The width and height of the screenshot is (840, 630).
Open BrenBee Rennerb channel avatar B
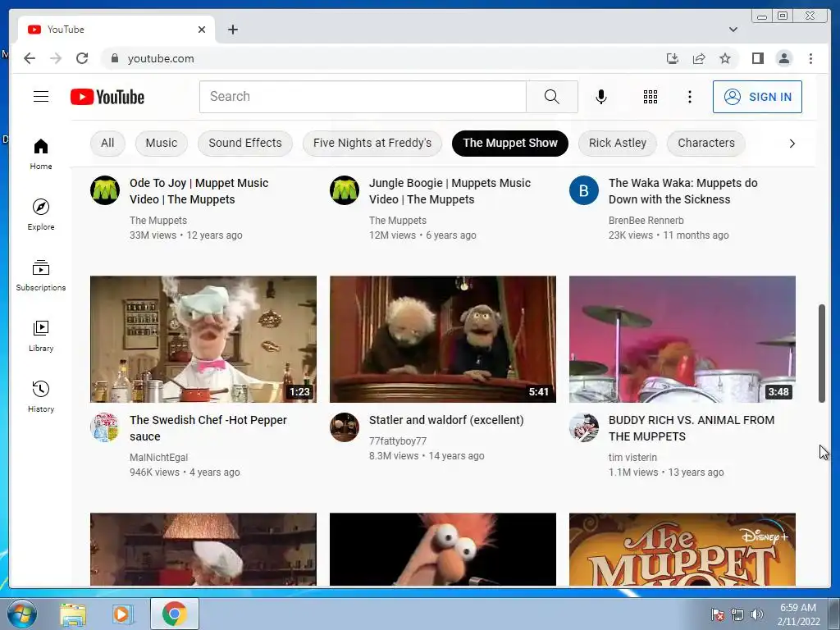[x=583, y=190]
